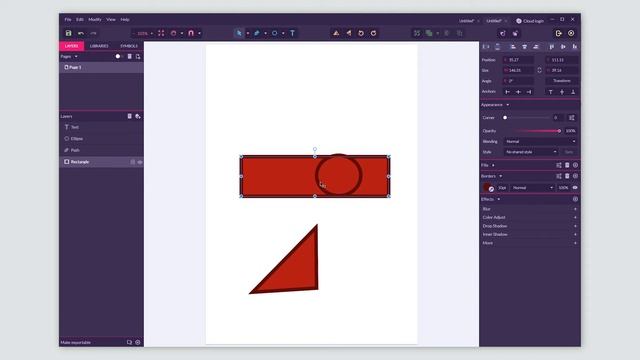Toggle the top anchor

[551, 92]
